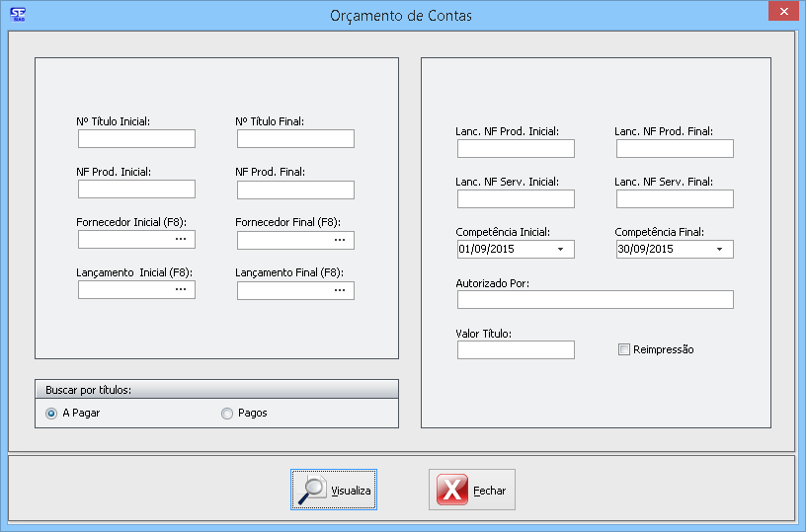Close the Orçamento de Contas window
Image resolution: width=806 pixels, height=532 pixels.
click(782, 11)
